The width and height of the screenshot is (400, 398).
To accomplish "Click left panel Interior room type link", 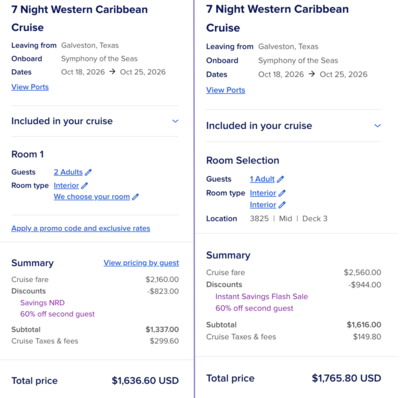I will 66,185.
